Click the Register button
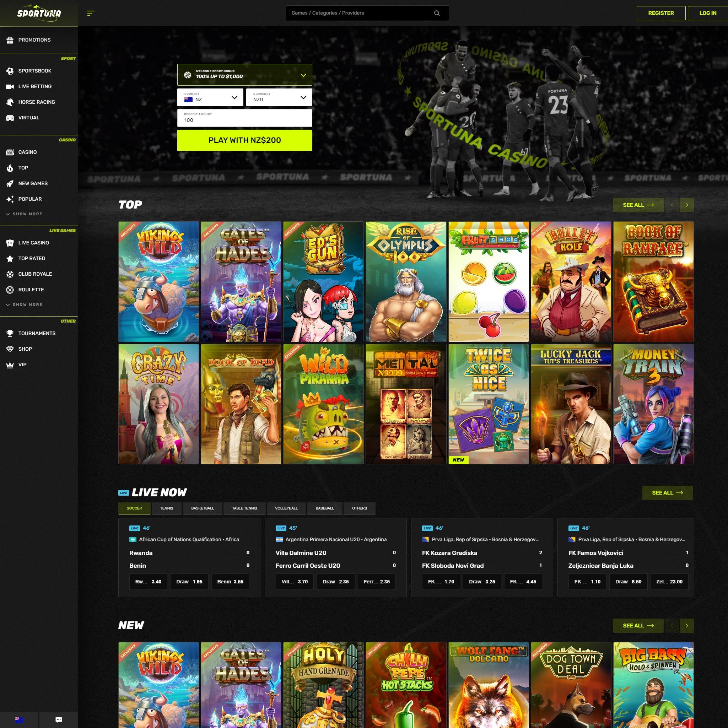728x728 pixels. tap(661, 13)
